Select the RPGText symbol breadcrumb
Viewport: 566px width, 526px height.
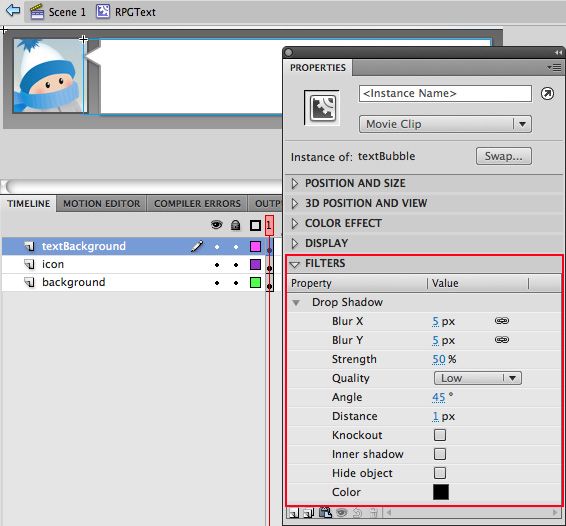tap(126, 12)
